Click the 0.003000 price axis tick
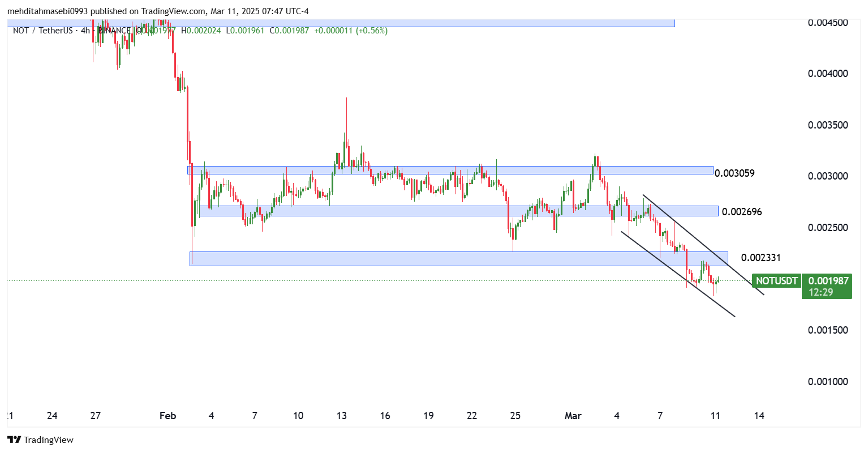 pyautogui.click(x=828, y=176)
